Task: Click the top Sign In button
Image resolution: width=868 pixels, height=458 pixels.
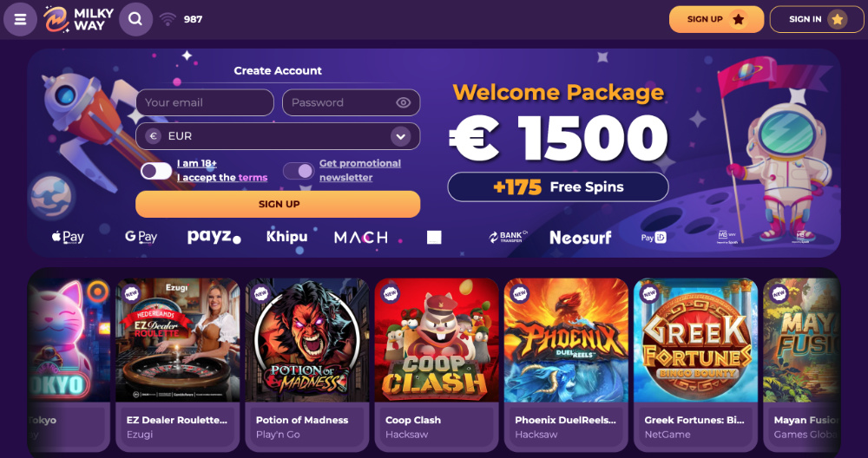Action: point(817,19)
